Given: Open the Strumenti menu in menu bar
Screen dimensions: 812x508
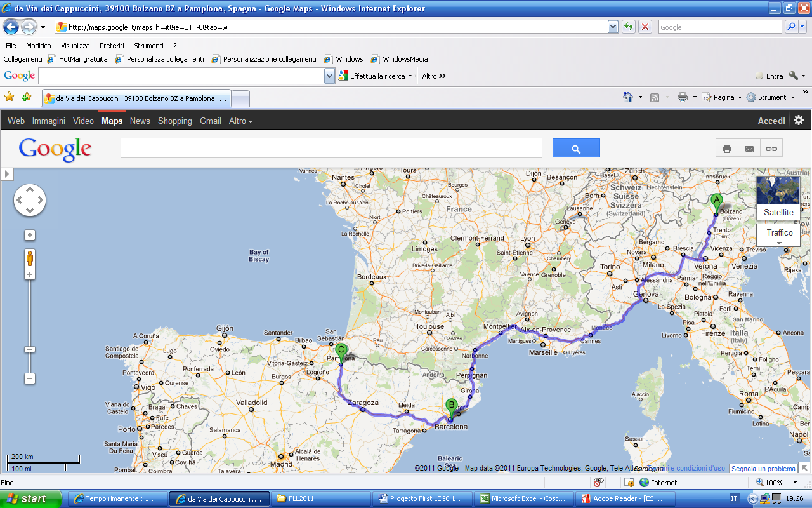Looking at the screenshot, I should click(x=148, y=46).
